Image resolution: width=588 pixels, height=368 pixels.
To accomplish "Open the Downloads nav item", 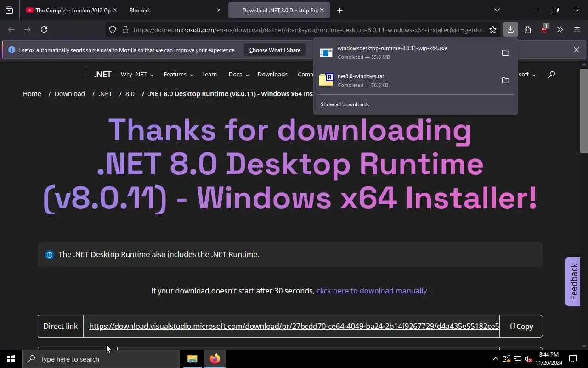I will point(272,75).
